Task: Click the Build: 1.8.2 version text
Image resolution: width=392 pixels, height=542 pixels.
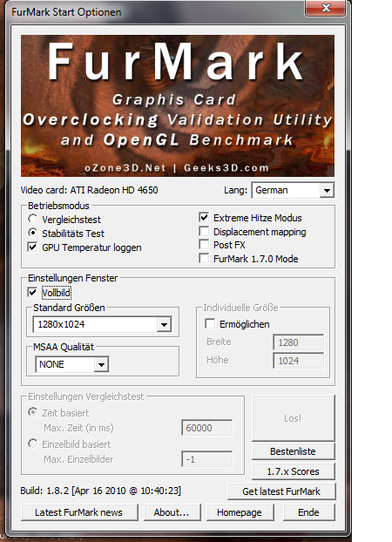Action: (100, 491)
